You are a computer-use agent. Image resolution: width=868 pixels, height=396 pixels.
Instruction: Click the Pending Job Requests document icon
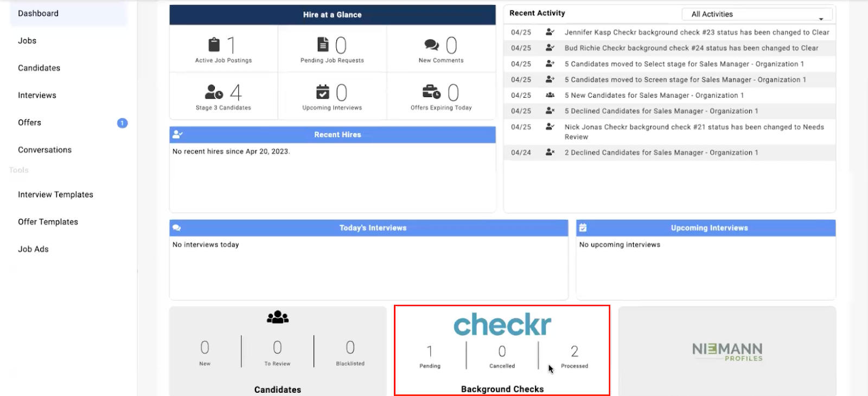pyautogui.click(x=323, y=44)
